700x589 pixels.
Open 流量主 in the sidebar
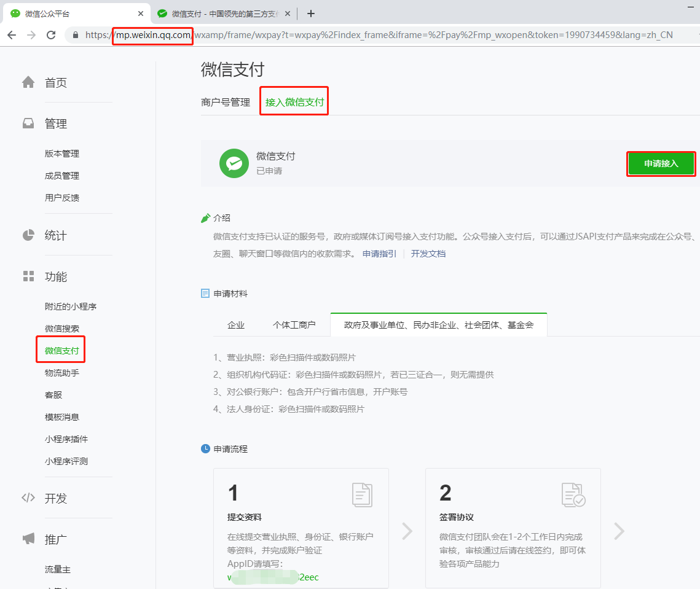click(x=58, y=569)
